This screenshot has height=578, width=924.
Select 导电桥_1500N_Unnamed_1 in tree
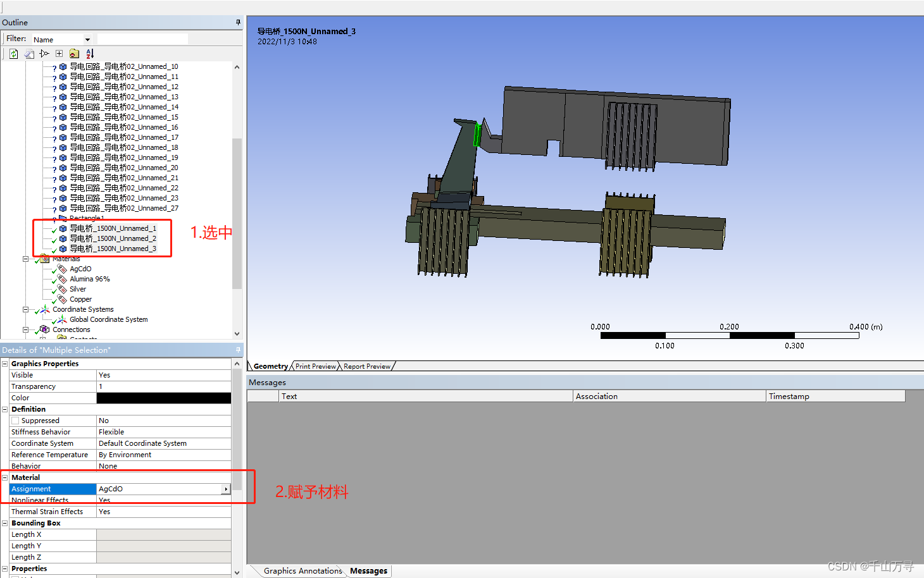tap(113, 228)
